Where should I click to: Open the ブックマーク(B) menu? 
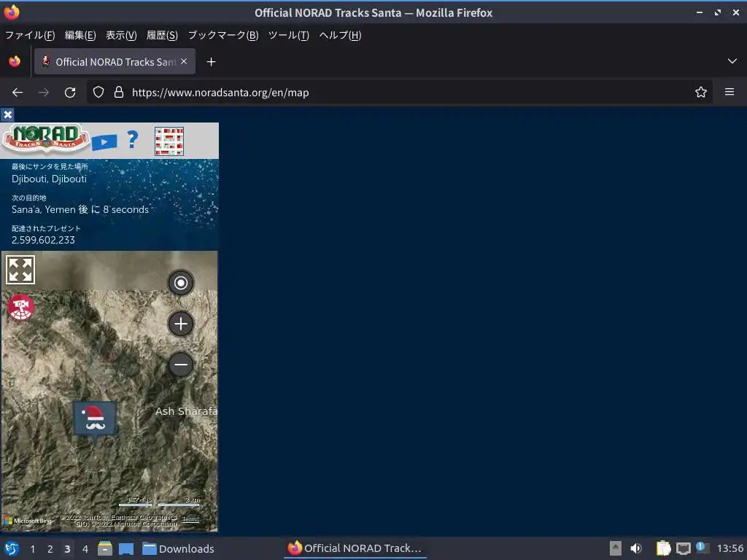click(223, 35)
